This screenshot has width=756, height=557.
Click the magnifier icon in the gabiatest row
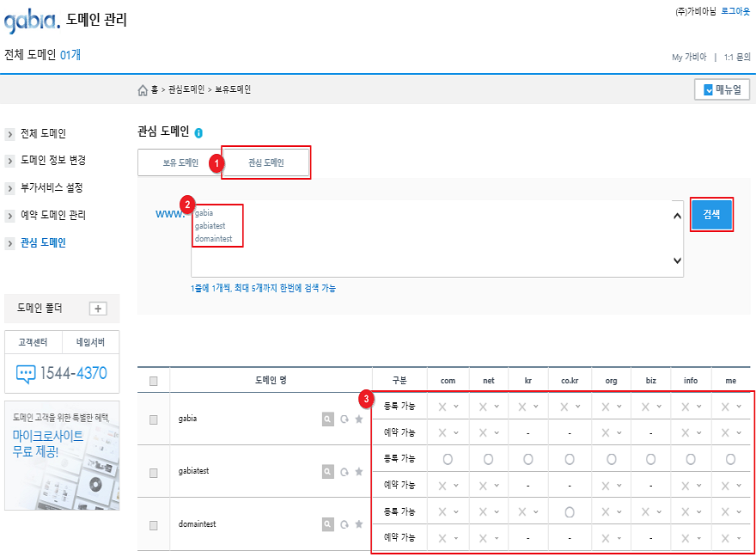(x=328, y=472)
